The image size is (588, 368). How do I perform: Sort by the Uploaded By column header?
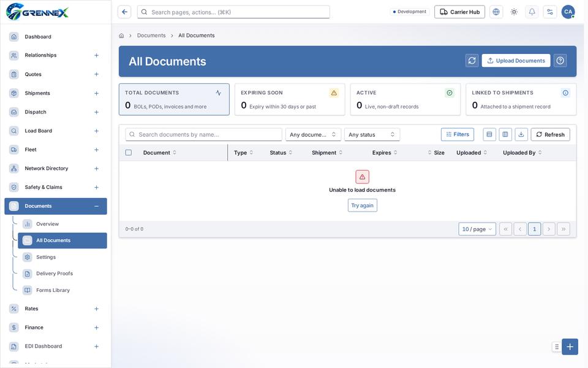pos(522,153)
